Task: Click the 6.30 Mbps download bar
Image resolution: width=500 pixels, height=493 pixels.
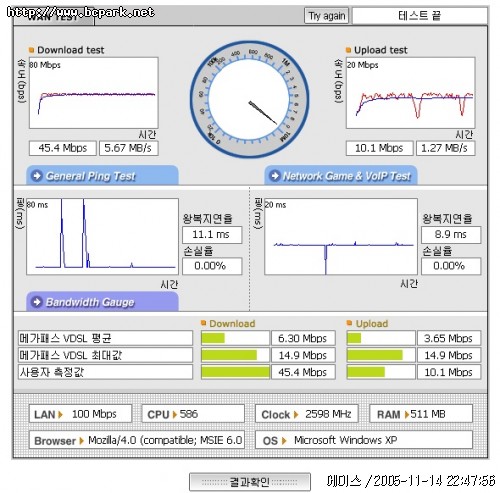Action: click(235, 338)
